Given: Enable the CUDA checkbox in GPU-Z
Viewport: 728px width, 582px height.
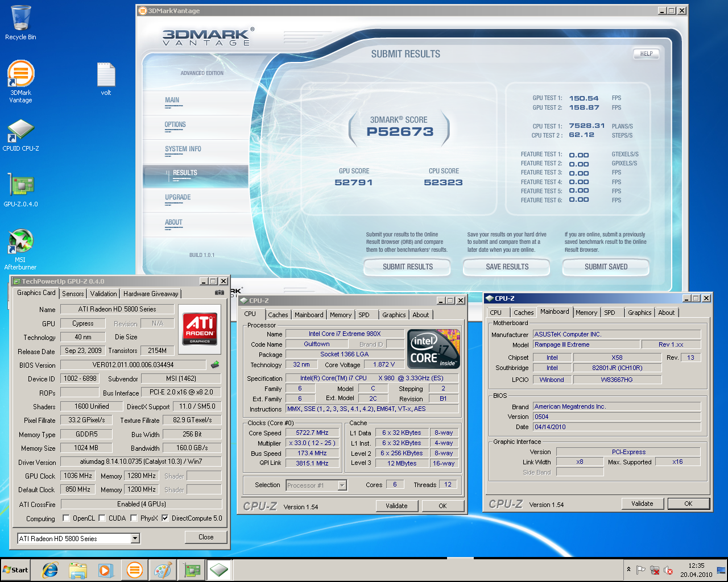Looking at the screenshot, I should pyautogui.click(x=102, y=518).
